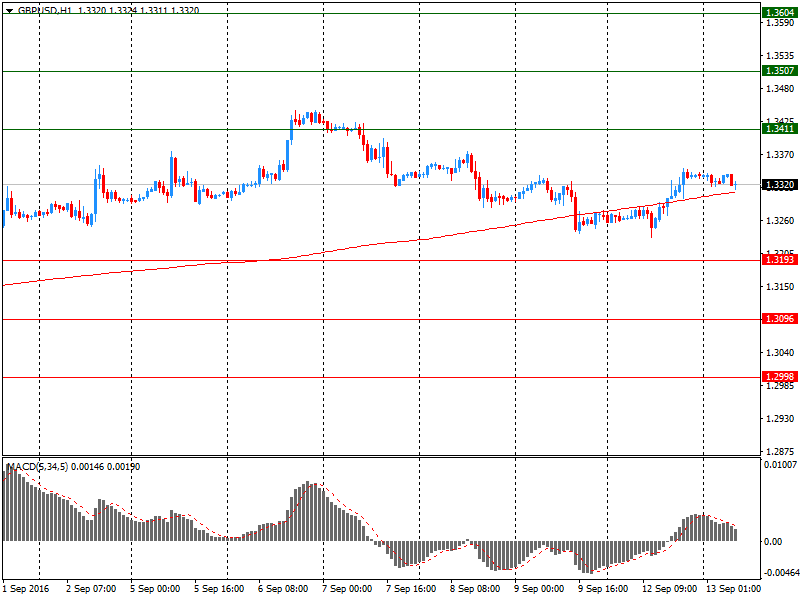Select the 1.3193 red support level label
800x600 pixels.
(780, 260)
